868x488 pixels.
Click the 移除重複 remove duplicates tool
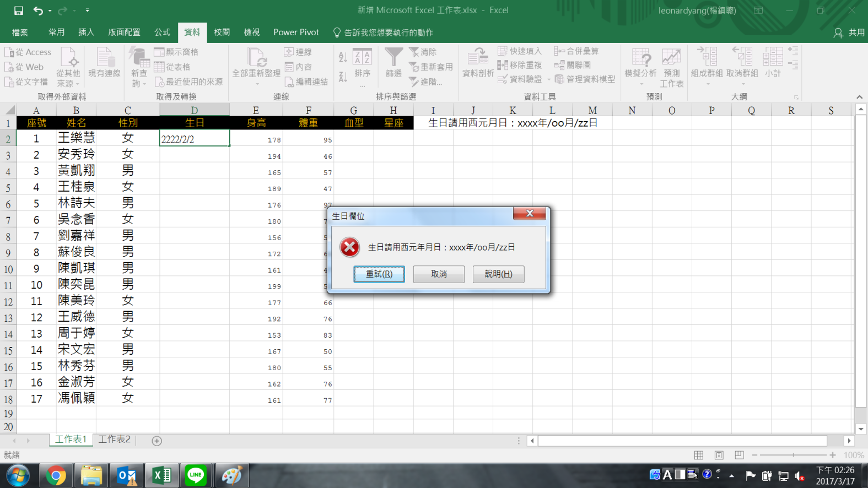(x=520, y=65)
